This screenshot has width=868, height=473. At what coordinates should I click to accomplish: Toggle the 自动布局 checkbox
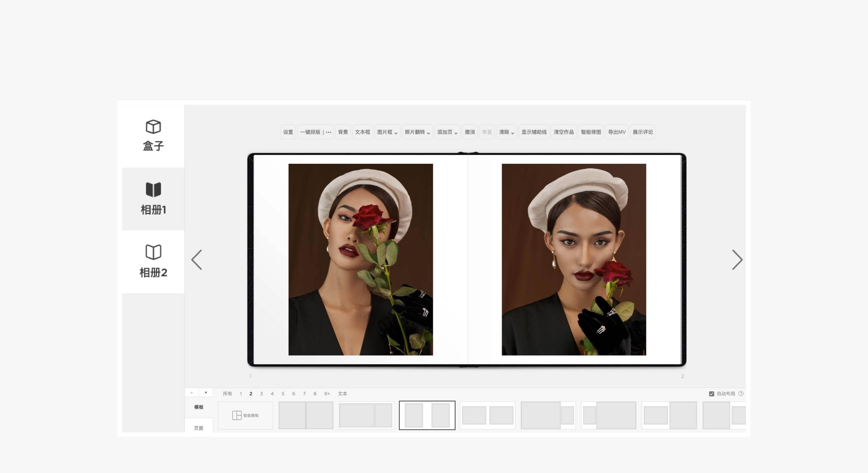pyautogui.click(x=711, y=393)
